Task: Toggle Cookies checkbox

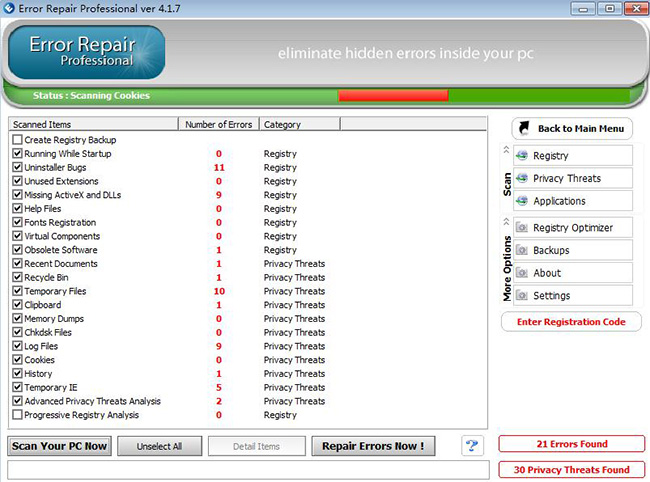Action: [x=17, y=360]
